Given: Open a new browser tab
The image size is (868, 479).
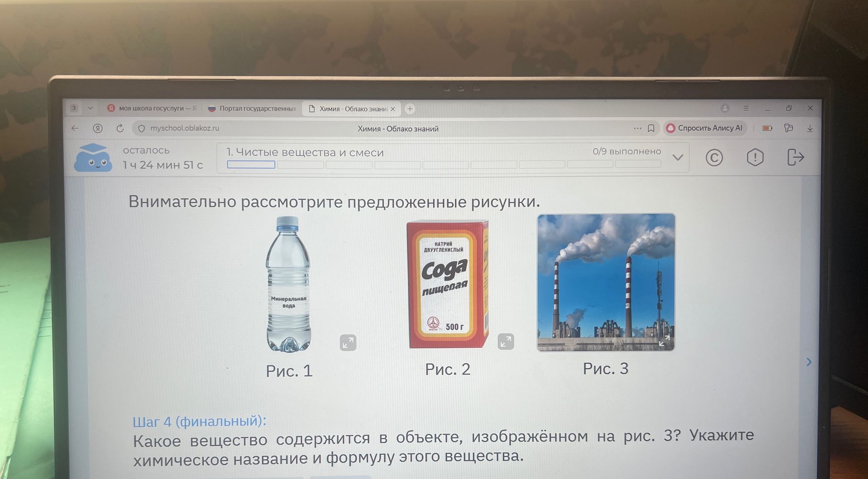Looking at the screenshot, I should (x=410, y=109).
